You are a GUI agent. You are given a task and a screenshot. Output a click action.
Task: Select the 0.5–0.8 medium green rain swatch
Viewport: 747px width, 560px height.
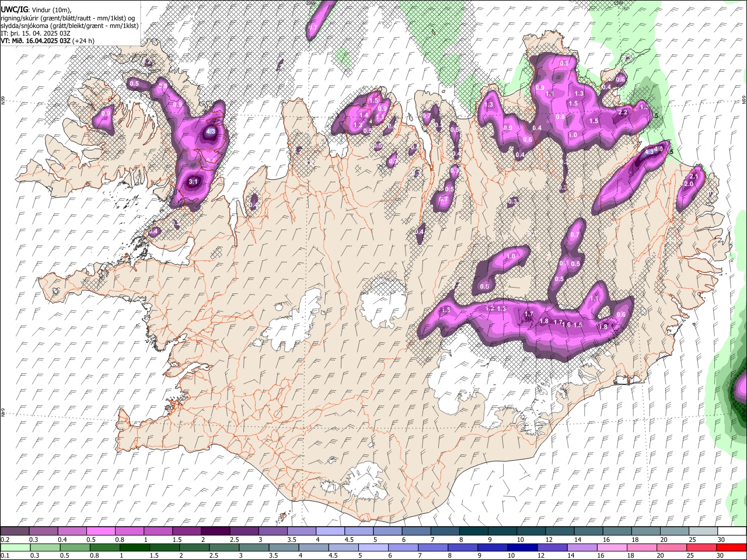point(75,547)
